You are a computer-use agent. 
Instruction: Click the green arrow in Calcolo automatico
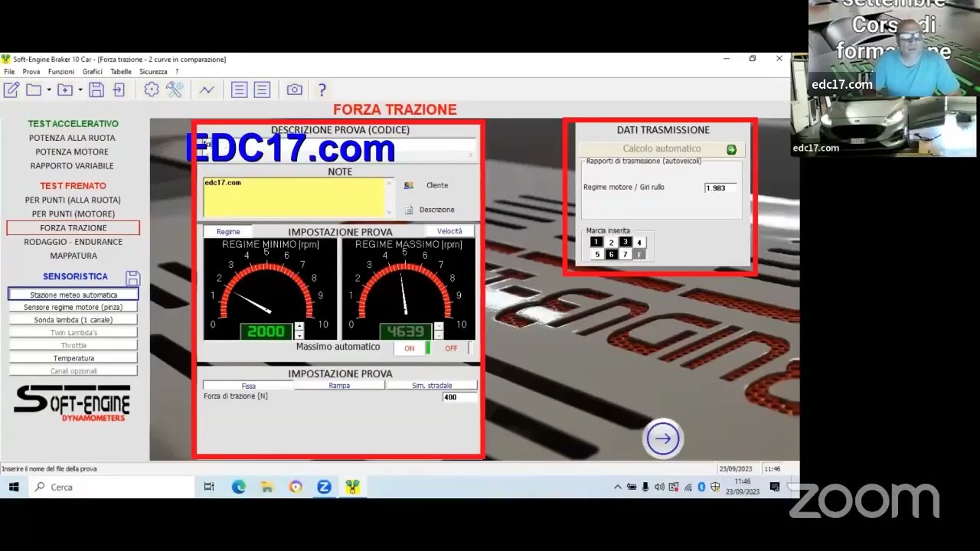click(x=731, y=149)
